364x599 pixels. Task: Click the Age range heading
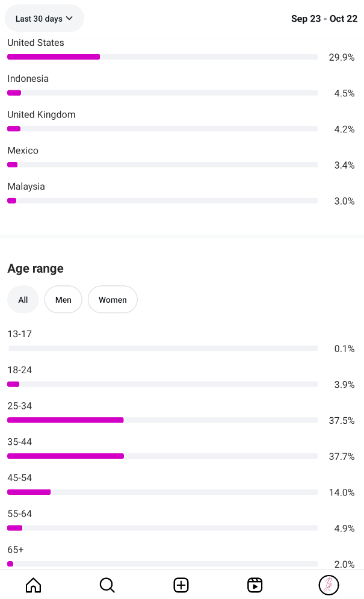click(35, 268)
